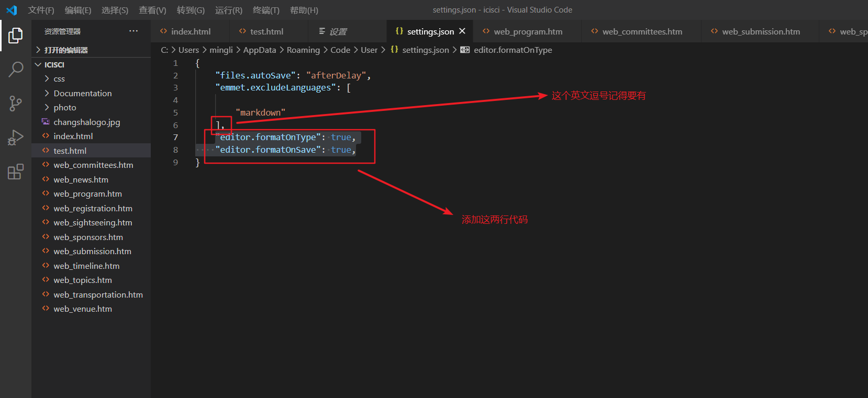Screen dimensions: 868x398
Task: Close the settings.json tab
Action: pyautogui.click(x=462, y=31)
